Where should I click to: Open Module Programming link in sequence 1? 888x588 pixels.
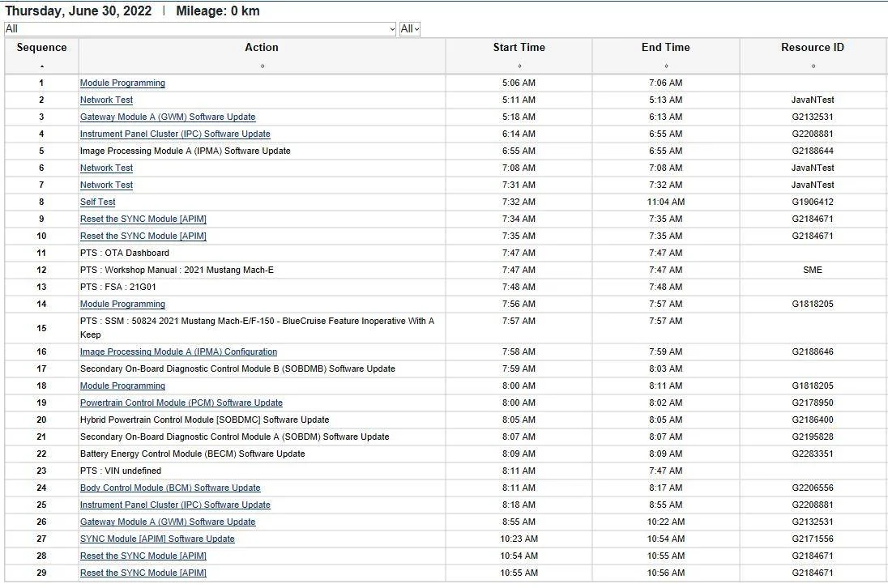(x=122, y=83)
